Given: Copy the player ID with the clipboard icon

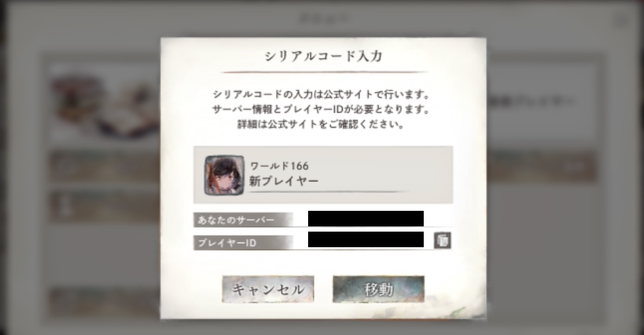Looking at the screenshot, I should pos(442,241).
